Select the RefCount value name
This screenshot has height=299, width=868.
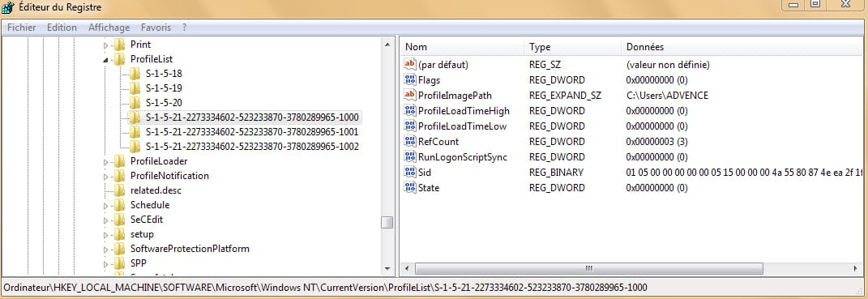tap(438, 142)
